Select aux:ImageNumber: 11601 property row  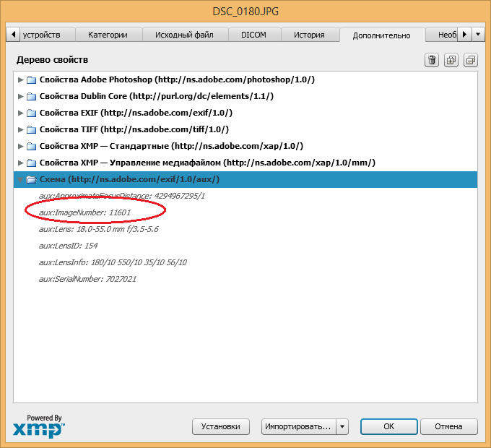click(84, 212)
